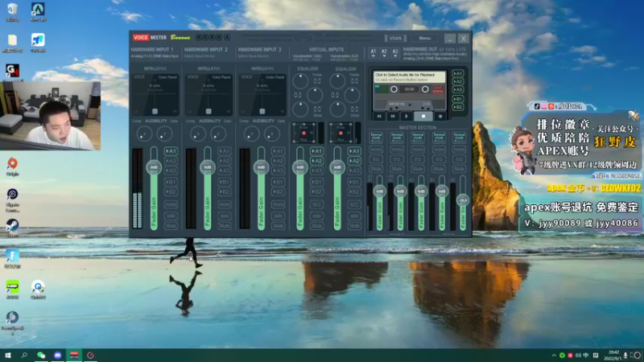Enable mono on Hardware Input 3

(278, 204)
